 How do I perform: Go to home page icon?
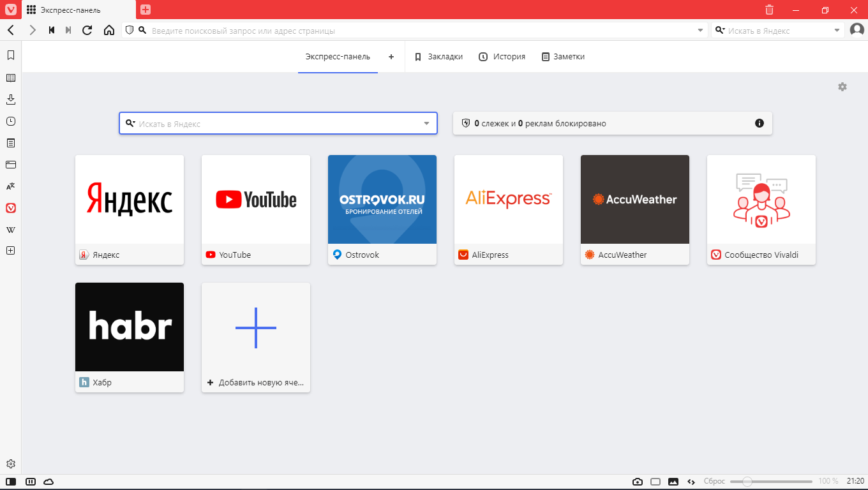coord(109,30)
